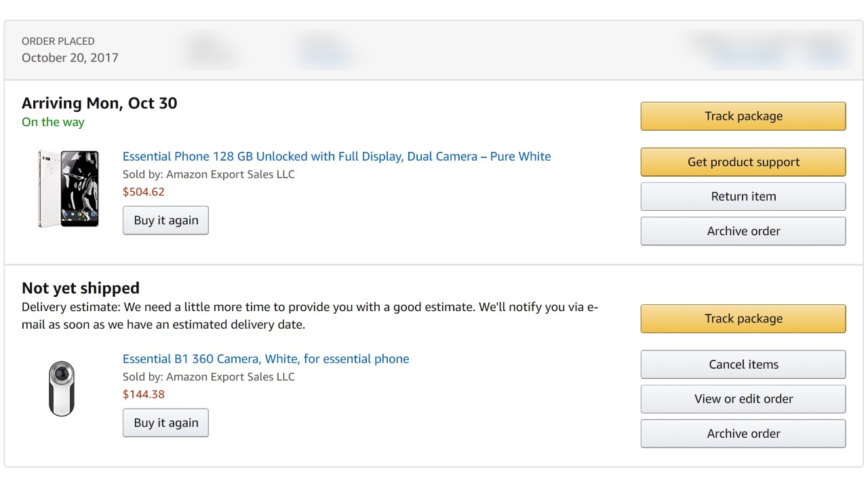Click the $504.62 price text
Viewport: 868px width, 488px height.
[x=144, y=192]
